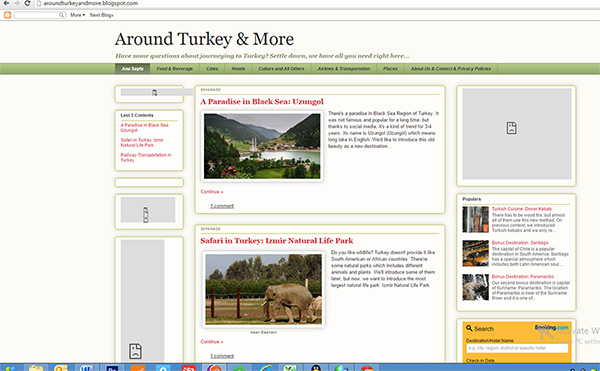Viewport: 600px width, 371px height.
Task: Click Continue under the Izmir Safari post
Action: 212,342
